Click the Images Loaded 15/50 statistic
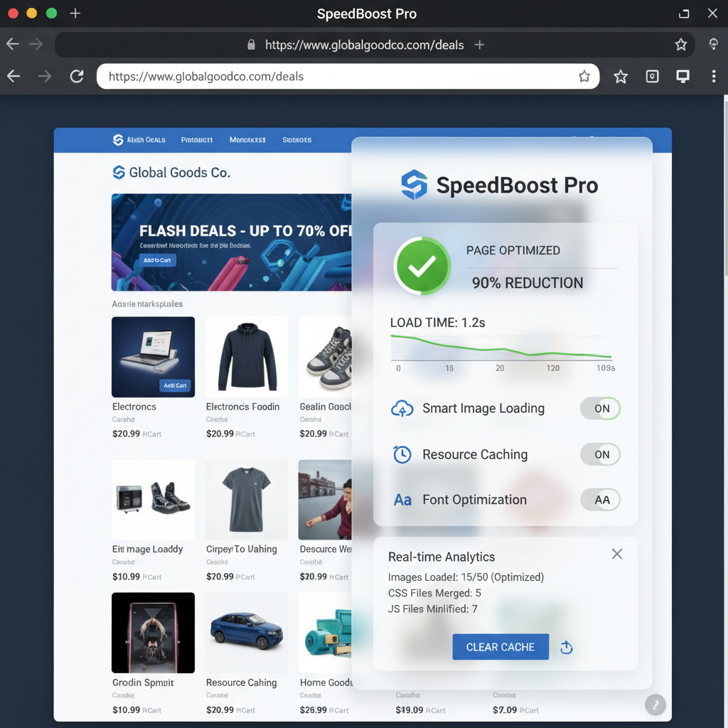This screenshot has height=728, width=728. (466, 577)
